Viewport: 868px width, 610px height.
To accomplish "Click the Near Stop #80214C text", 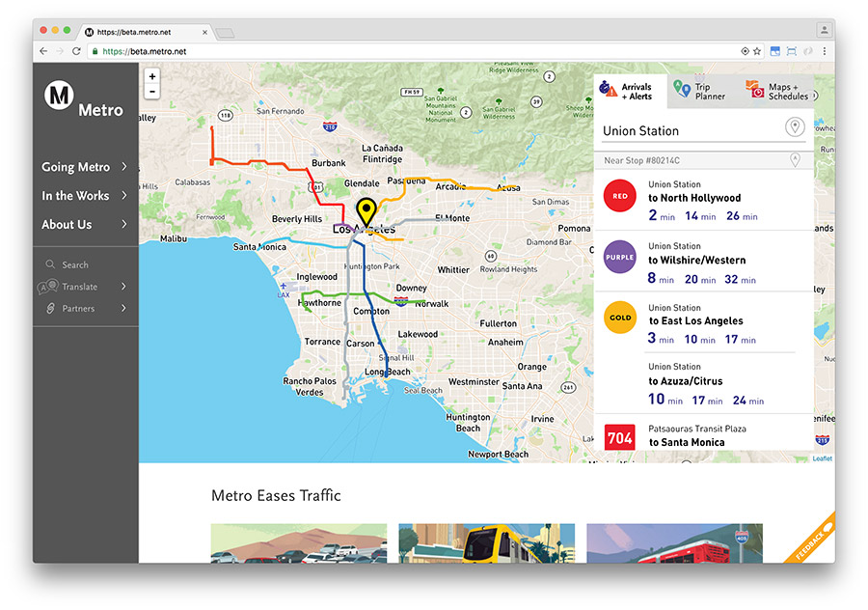I will [x=641, y=160].
